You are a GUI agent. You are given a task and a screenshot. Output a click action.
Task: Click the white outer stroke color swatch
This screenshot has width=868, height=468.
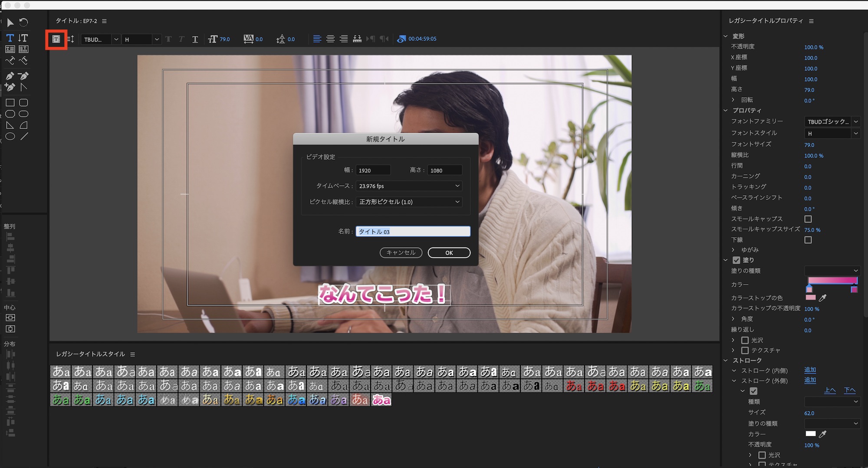810,434
